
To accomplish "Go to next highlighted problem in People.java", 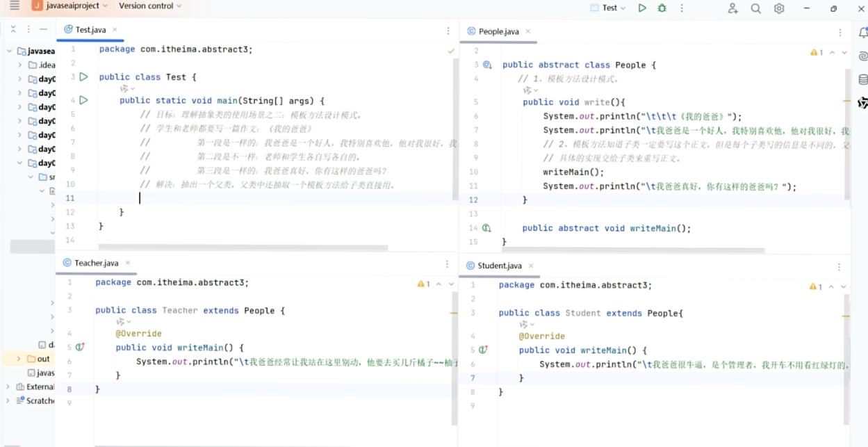I will pos(844,53).
